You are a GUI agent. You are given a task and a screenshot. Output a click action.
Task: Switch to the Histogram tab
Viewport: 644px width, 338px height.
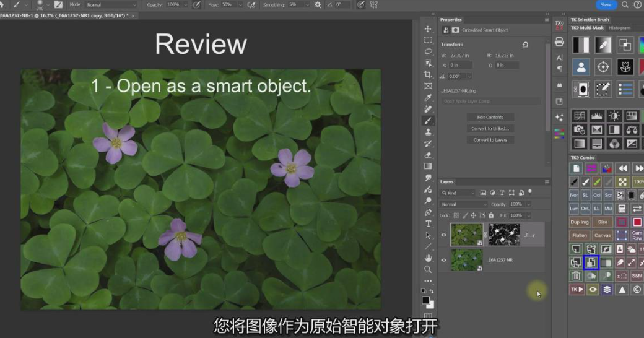[619, 28]
